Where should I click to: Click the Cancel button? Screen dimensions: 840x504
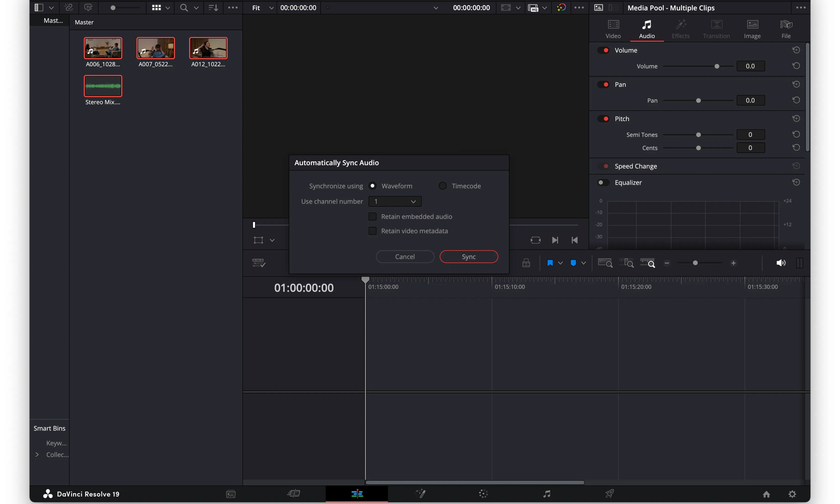click(x=405, y=257)
